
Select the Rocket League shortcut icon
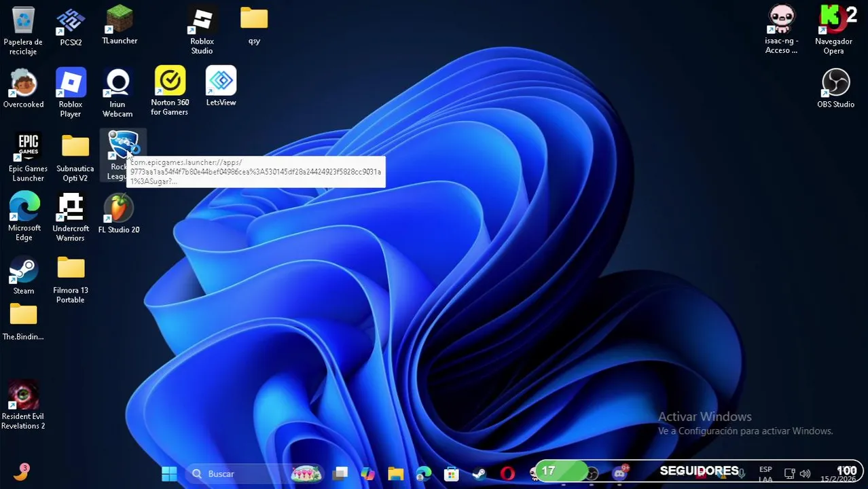click(123, 155)
